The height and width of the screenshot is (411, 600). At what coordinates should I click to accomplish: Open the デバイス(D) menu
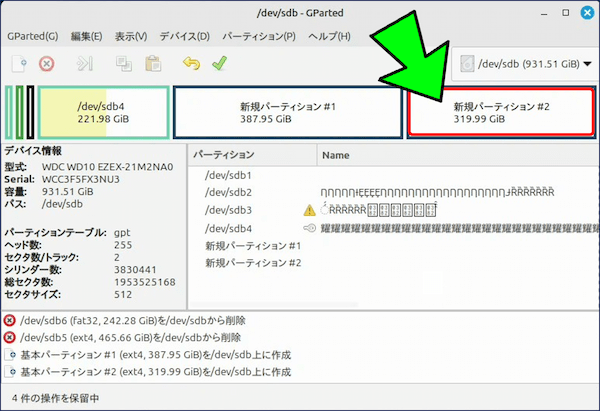point(185,36)
